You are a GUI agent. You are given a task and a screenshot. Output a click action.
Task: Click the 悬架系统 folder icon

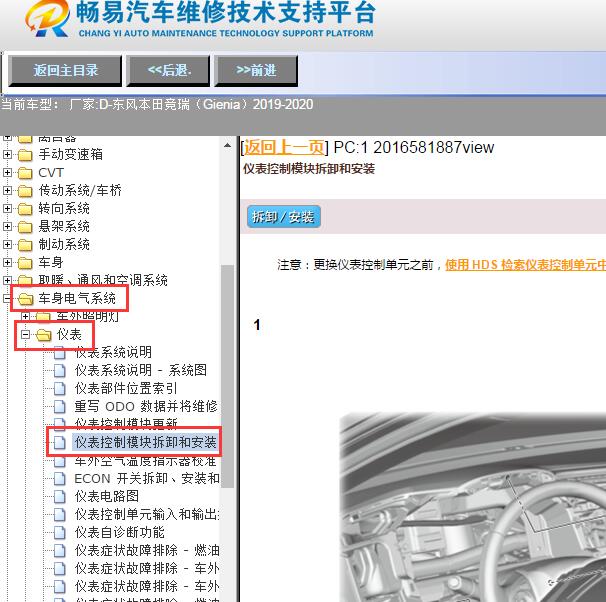pos(25,226)
